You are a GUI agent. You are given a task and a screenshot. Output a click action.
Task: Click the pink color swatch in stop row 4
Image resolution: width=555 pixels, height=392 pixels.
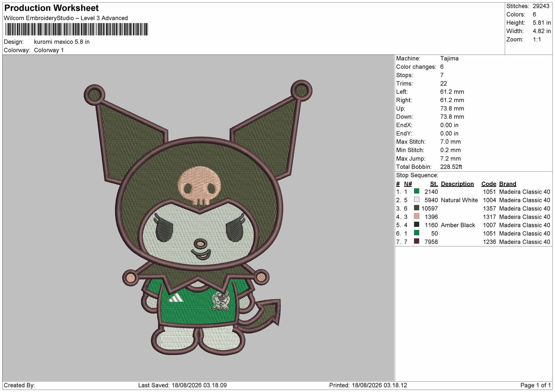[416, 216]
